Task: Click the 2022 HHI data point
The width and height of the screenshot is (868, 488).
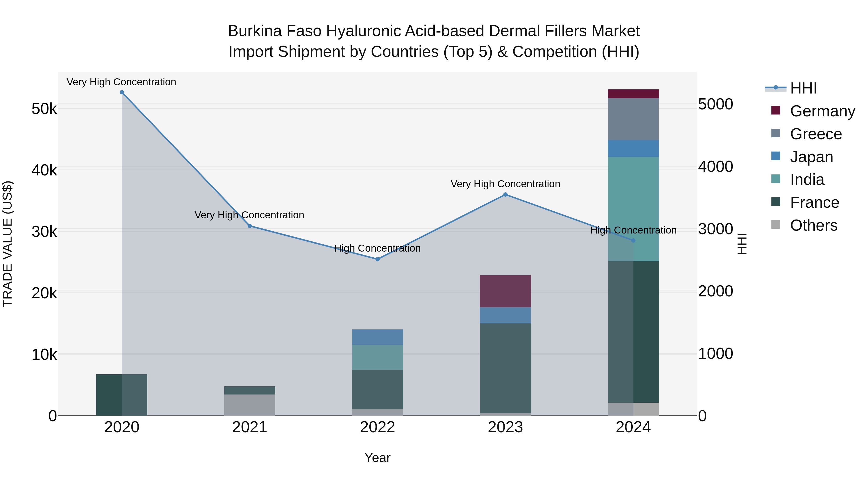Action: (x=377, y=259)
